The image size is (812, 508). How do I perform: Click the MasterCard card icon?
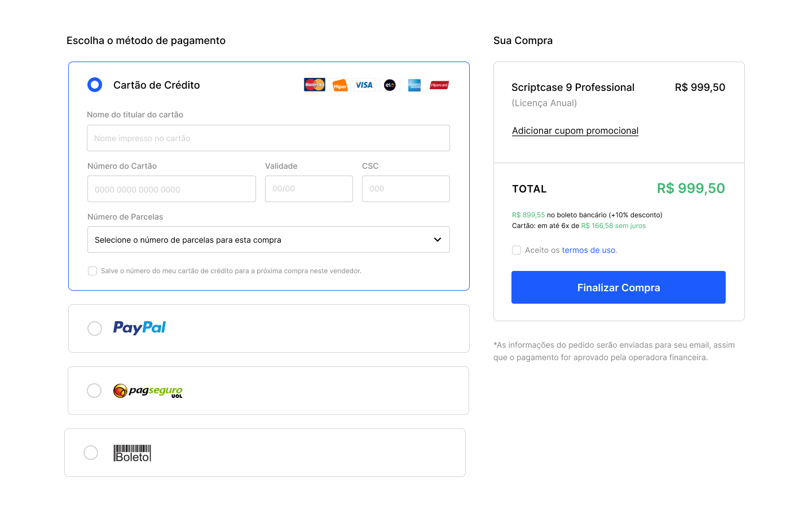click(315, 85)
